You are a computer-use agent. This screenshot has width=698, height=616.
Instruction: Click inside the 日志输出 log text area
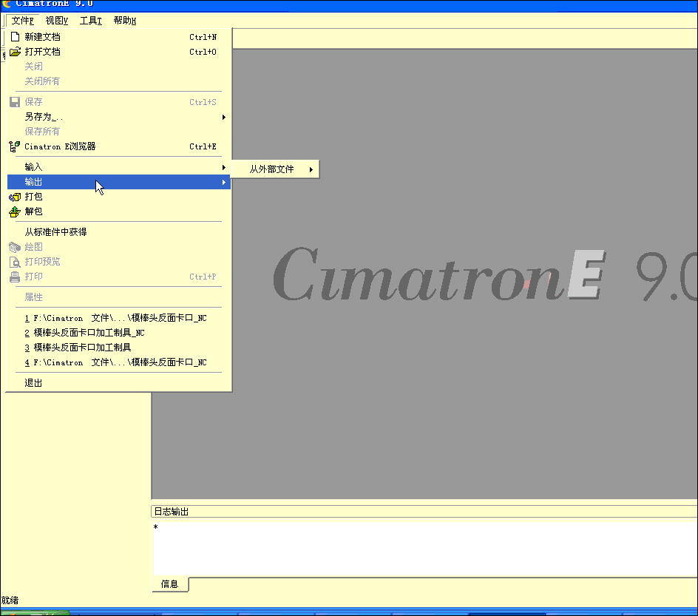425,549
